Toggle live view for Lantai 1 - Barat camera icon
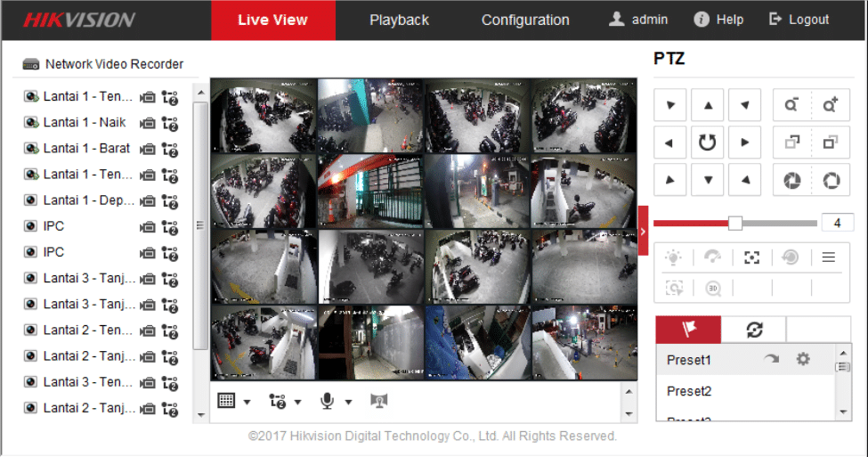This screenshot has height=457, width=868. [x=31, y=148]
